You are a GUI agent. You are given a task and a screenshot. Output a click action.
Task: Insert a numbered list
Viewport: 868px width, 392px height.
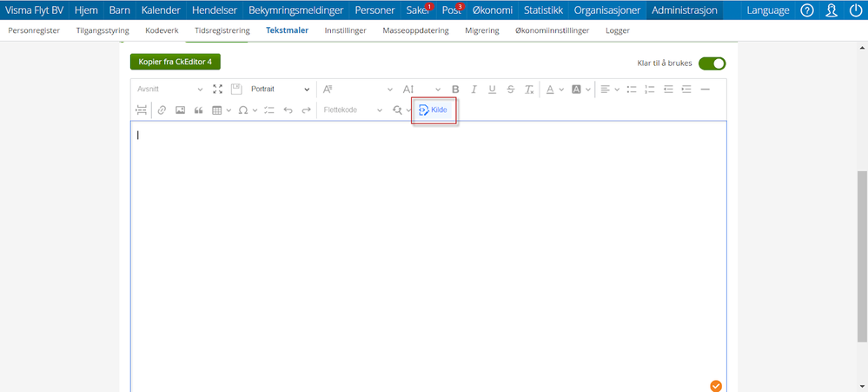(650, 90)
